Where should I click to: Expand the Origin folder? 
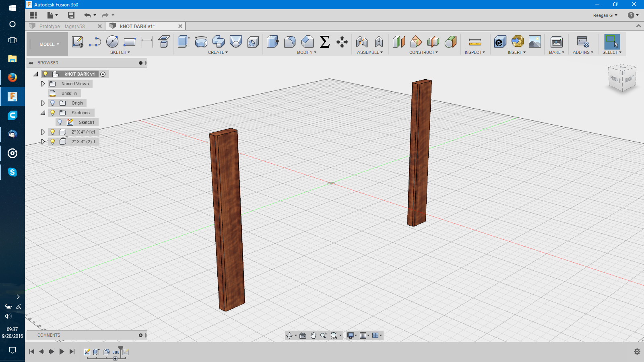[43, 103]
